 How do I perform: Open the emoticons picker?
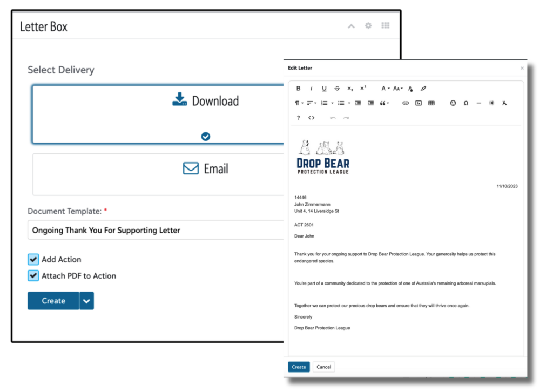453,103
